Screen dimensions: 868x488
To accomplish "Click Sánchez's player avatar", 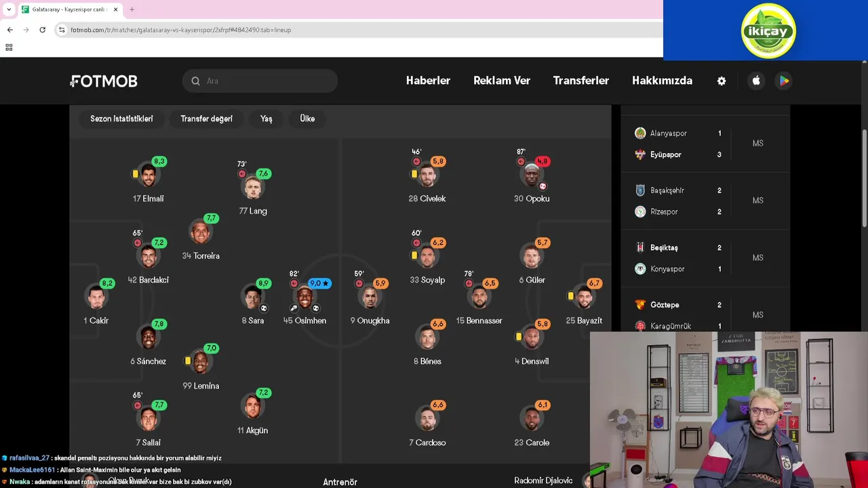I will [148, 338].
